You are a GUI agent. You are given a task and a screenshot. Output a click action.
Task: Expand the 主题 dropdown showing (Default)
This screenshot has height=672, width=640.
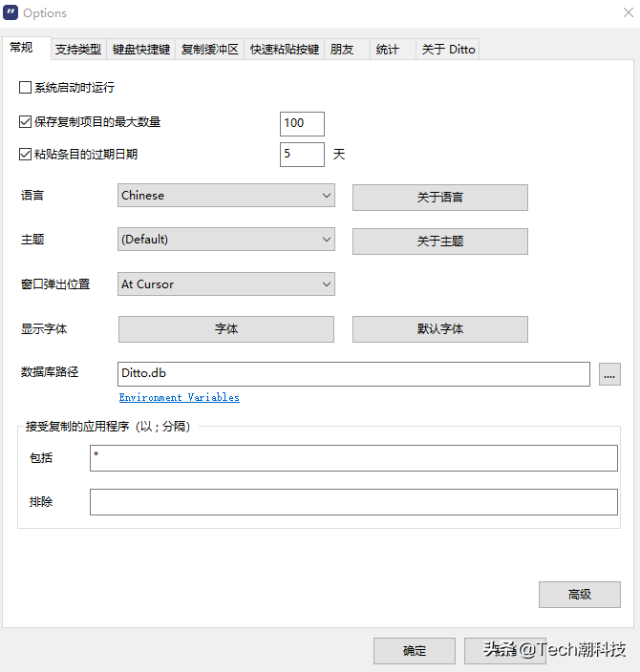point(225,240)
